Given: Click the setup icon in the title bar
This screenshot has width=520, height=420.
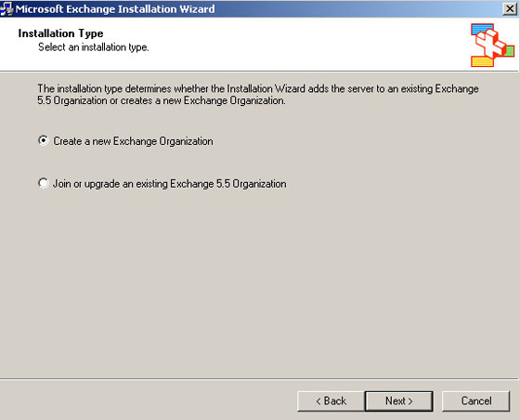Looking at the screenshot, I should pos(6,8).
